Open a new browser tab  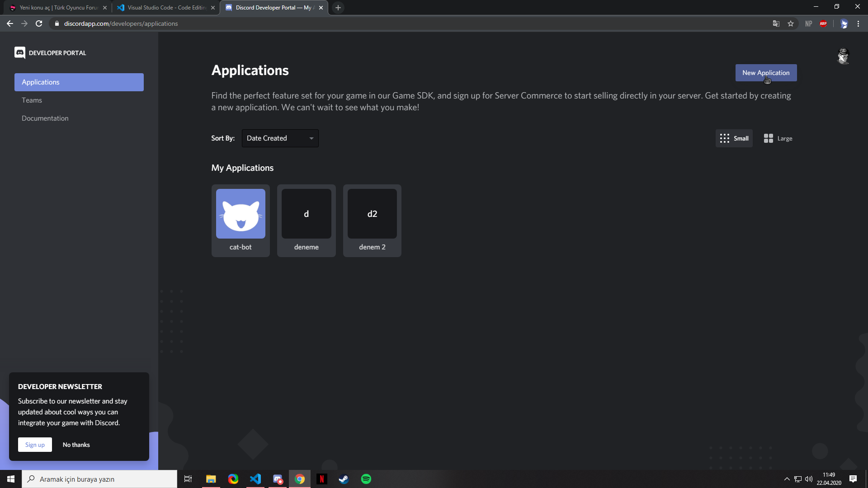coord(338,8)
